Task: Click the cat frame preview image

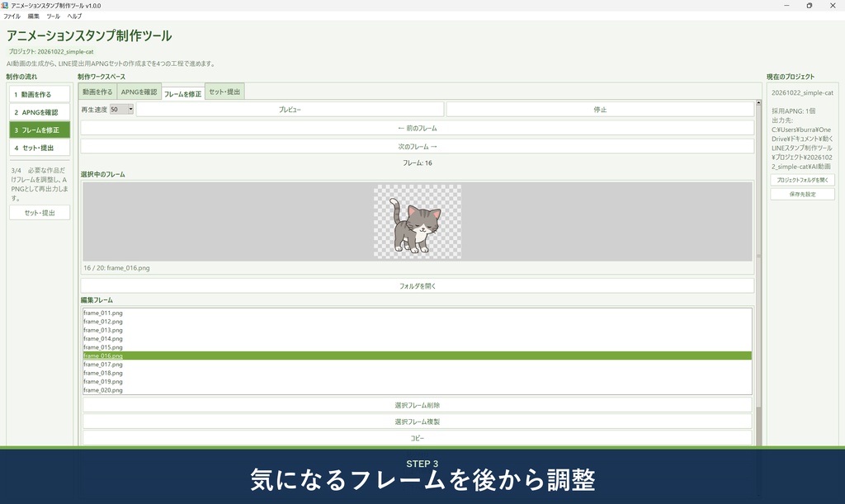Action: point(418,222)
